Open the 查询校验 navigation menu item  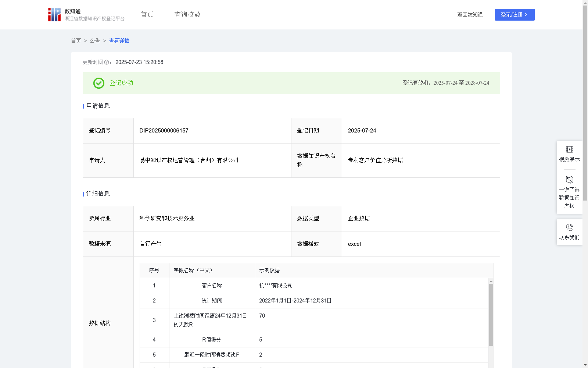[x=187, y=15]
